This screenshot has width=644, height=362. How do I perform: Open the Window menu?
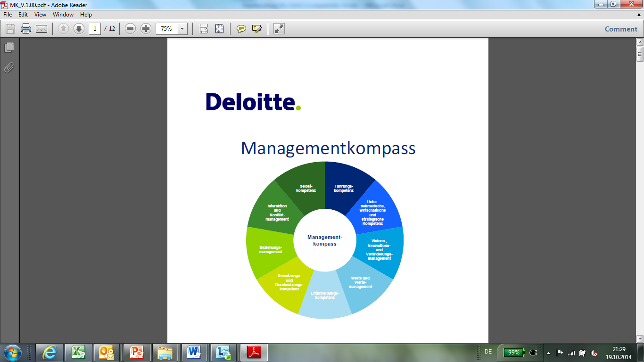(63, 15)
